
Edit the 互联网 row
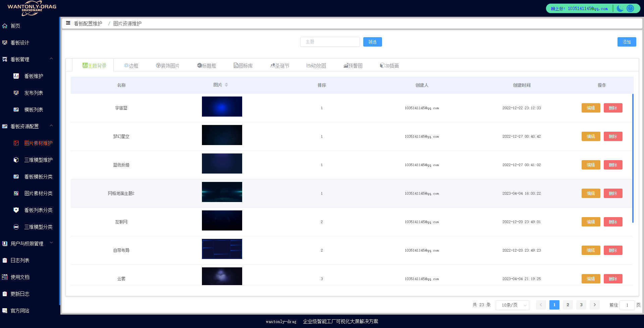coord(591,222)
